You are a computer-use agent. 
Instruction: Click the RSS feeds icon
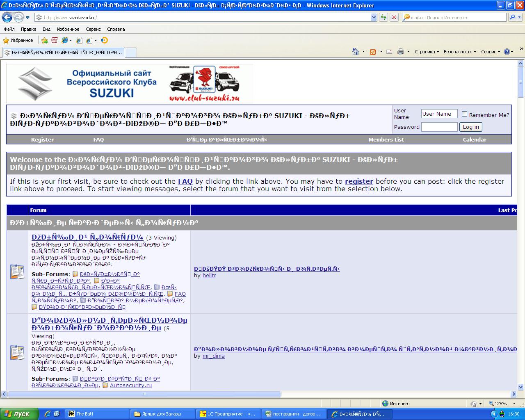pos(373,52)
